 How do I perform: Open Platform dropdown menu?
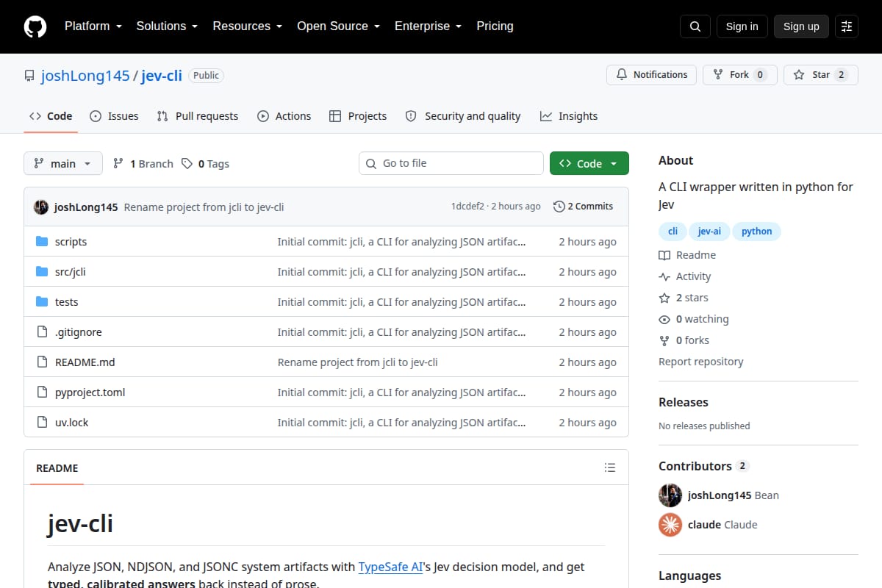click(94, 26)
